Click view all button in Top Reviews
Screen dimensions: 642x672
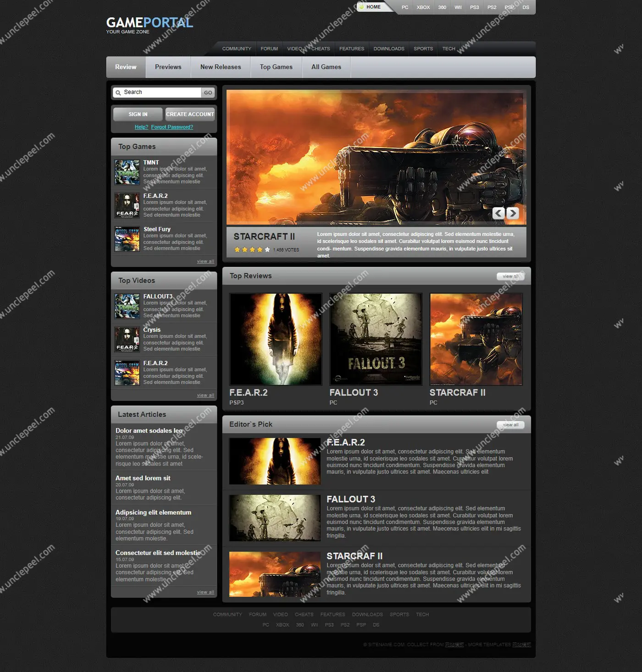tap(510, 276)
